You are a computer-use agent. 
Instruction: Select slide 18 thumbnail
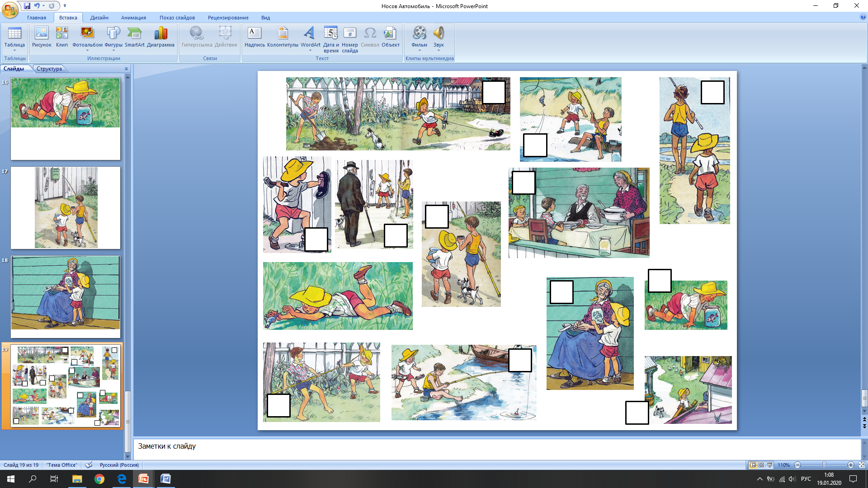click(x=66, y=297)
